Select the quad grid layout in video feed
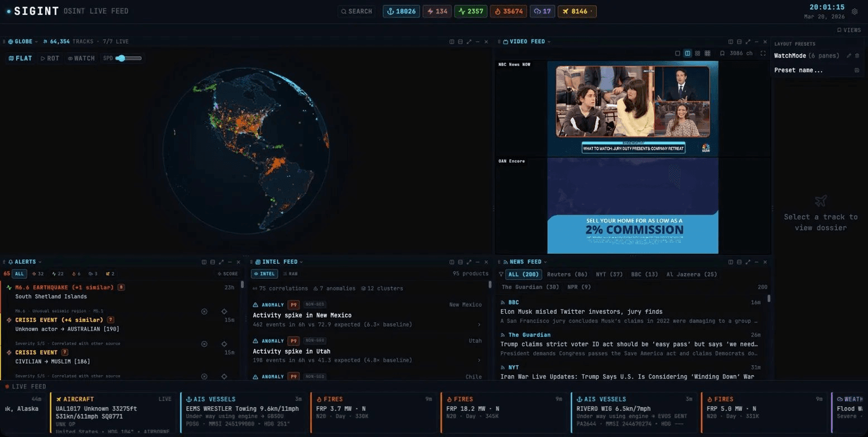 (x=698, y=53)
